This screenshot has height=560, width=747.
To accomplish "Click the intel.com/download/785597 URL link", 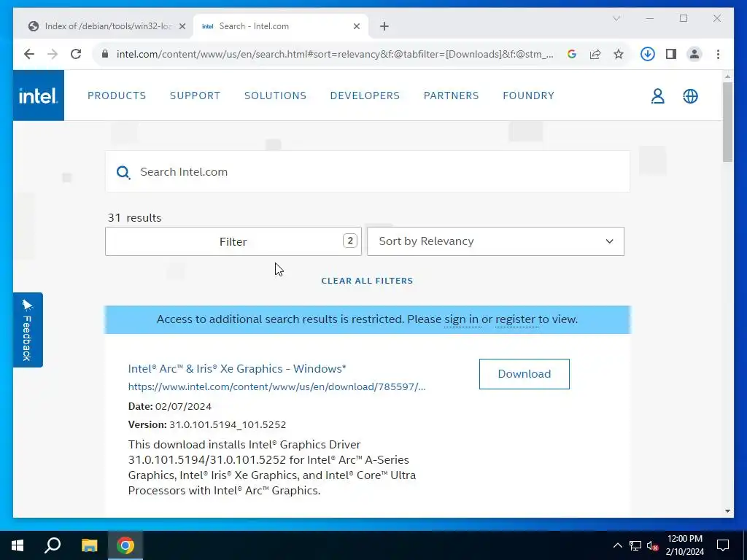I will coord(276,387).
